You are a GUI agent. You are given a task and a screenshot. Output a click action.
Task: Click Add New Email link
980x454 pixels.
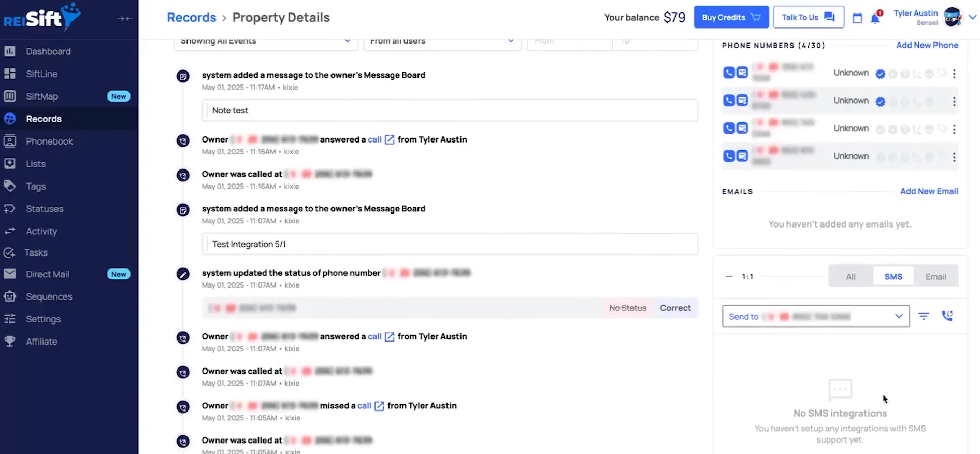pyautogui.click(x=929, y=191)
